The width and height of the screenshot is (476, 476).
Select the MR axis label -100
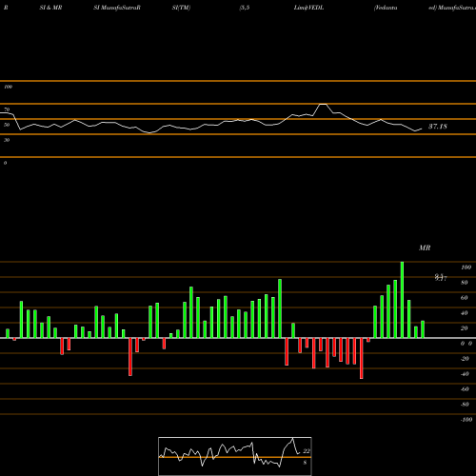(466, 420)
